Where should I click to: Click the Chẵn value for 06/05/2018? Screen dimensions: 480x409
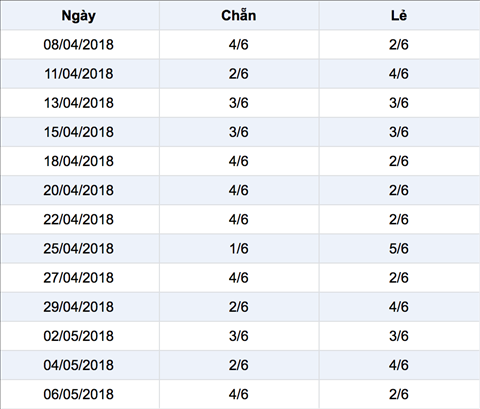point(239,394)
